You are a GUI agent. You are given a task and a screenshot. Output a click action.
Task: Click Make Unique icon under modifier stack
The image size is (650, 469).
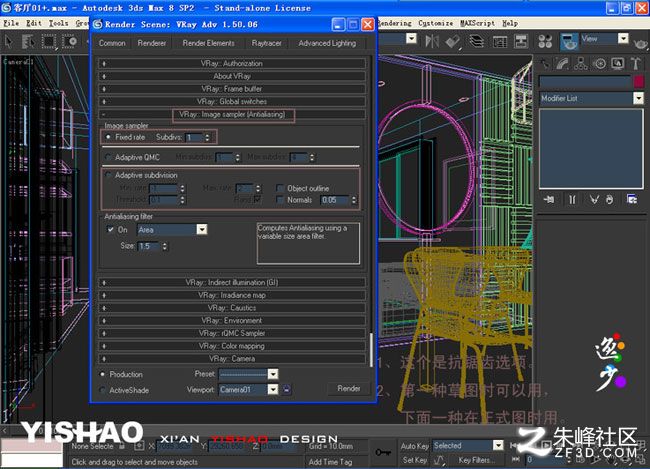pyautogui.click(x=594, y=200)
